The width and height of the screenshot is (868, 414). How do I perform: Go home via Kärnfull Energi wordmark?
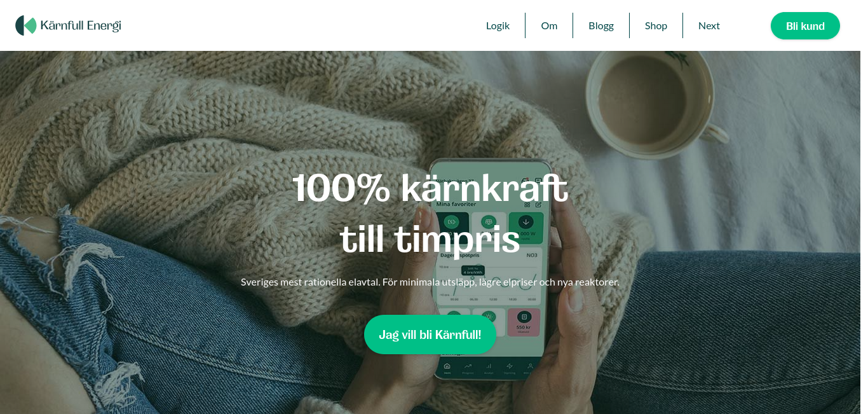coord(81,25)
